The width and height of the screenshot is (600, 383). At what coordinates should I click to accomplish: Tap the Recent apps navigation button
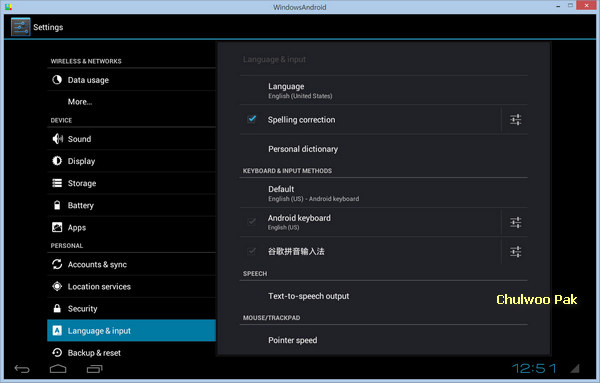click(x=95, y=369)
